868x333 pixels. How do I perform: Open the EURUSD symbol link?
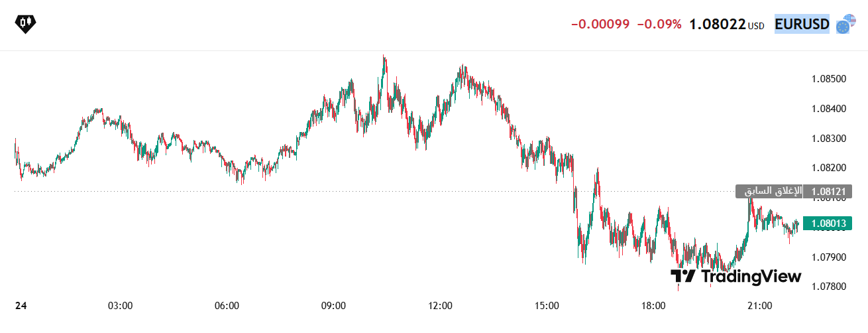click(802, 25)
